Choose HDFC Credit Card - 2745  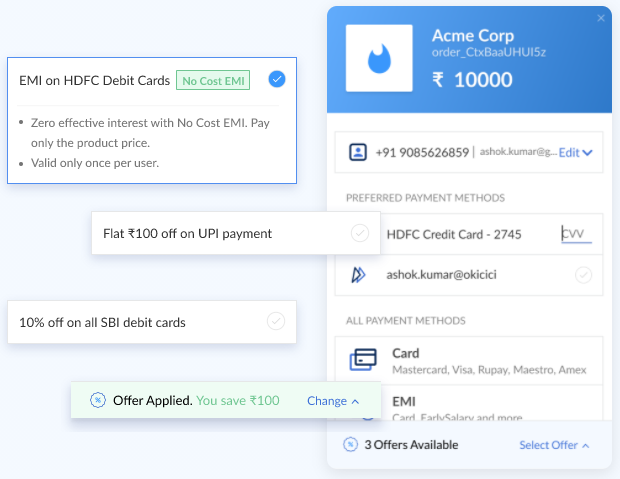[x=454, y=235]
